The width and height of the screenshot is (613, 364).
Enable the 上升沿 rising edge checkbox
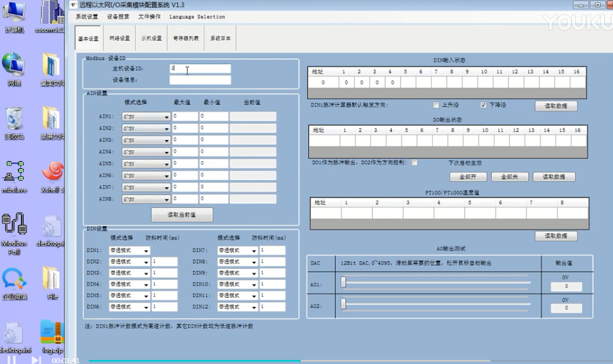(436, 105)
